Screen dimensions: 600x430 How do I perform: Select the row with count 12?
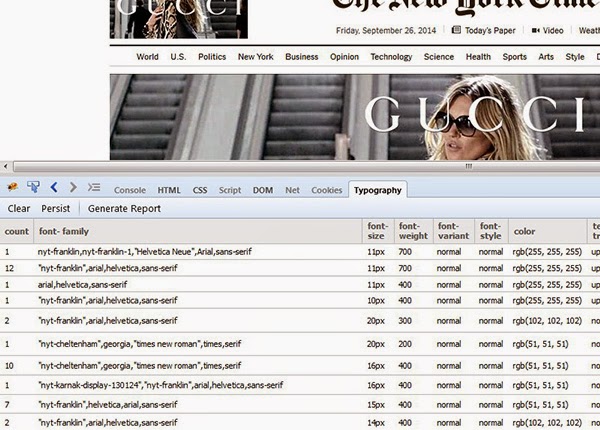pos(300,268)
